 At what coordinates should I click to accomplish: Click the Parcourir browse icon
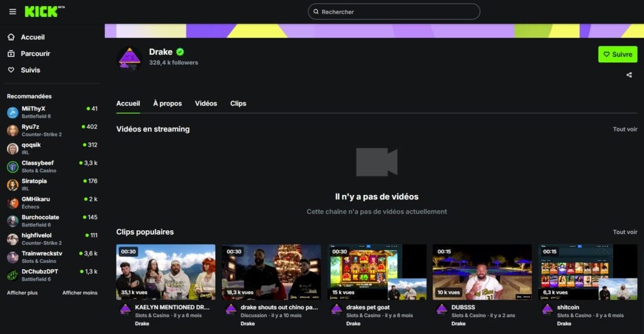coord(11,53)
